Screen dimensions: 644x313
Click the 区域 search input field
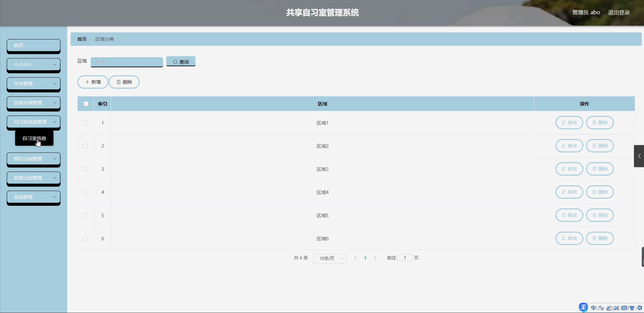[x=127, y=62]
